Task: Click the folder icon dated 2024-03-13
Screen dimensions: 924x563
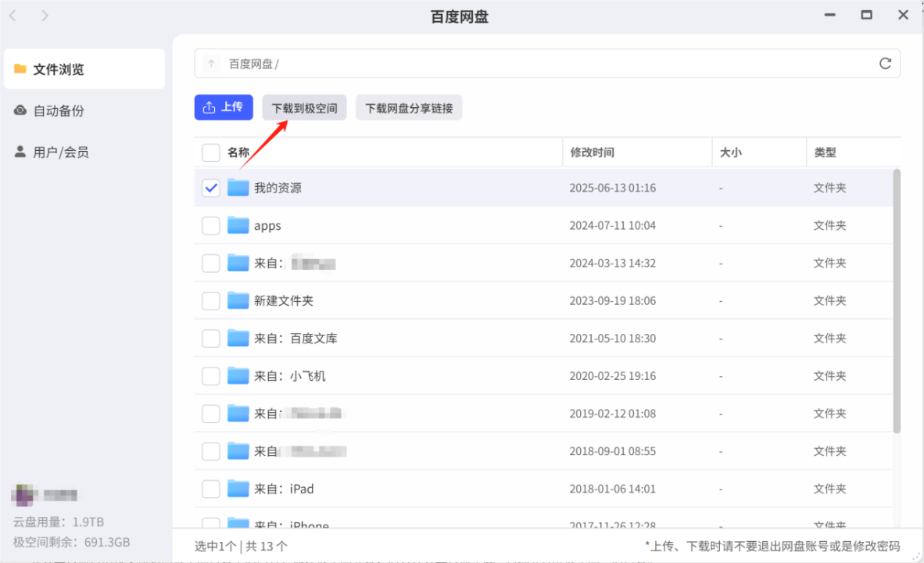Action: 238,263
